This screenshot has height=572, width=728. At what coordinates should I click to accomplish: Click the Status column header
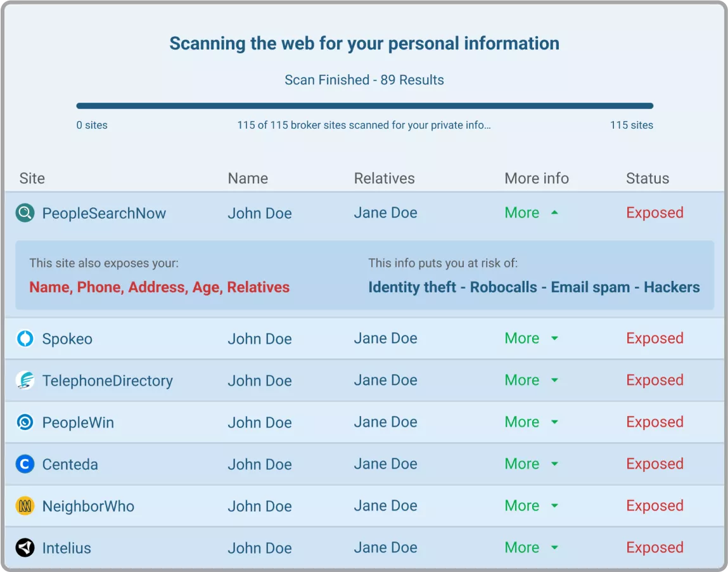(647, 179)
